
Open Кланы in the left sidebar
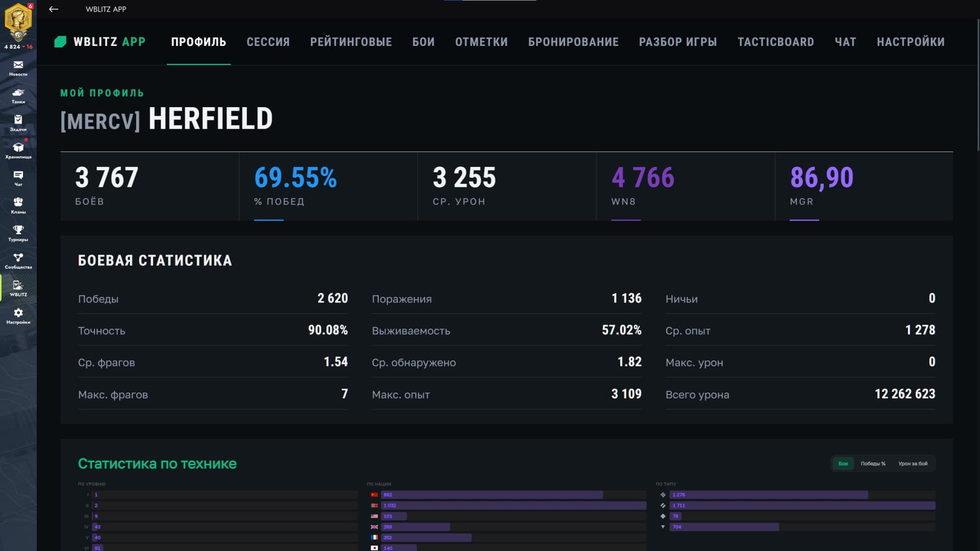18,206
